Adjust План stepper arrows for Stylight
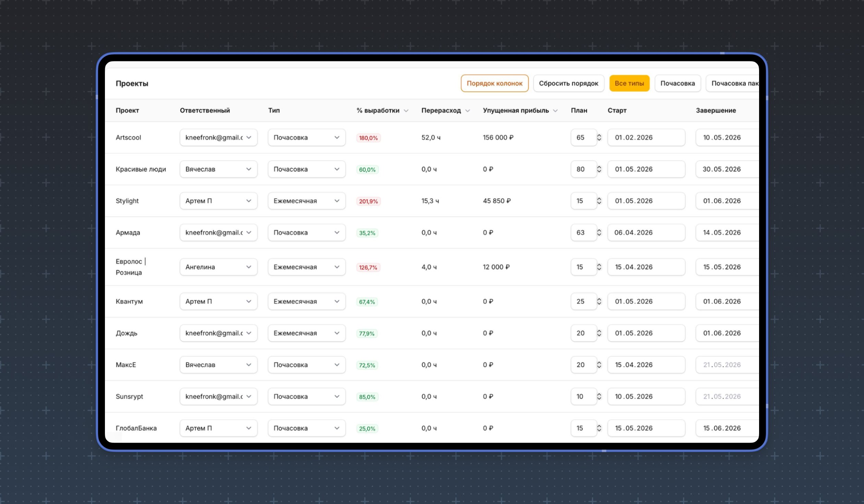This screenshot has width=864, height=504. tap(599, 201)
